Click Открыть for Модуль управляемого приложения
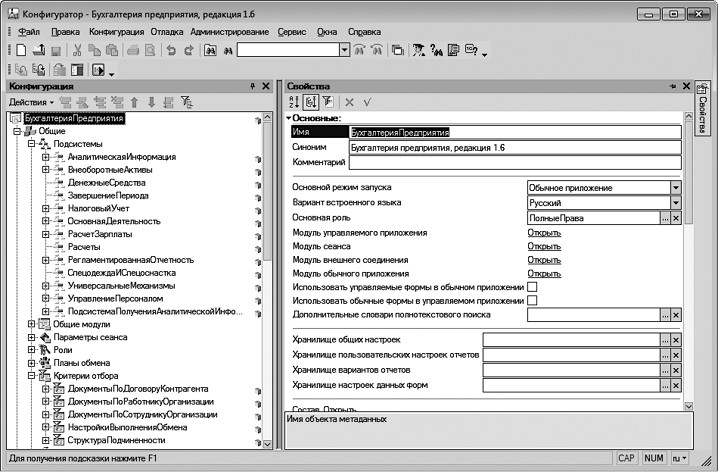Viewport: 718px width, 472px height. click(x=544, y=232)
